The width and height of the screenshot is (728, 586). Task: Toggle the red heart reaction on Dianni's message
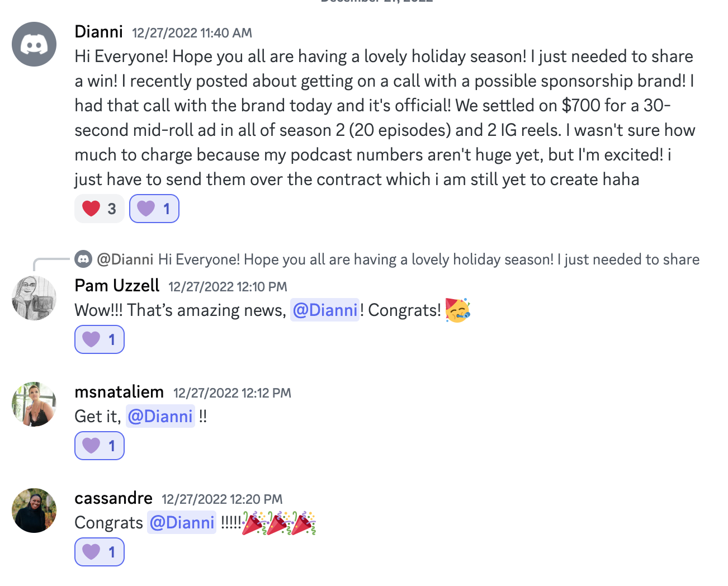[100, 209]
